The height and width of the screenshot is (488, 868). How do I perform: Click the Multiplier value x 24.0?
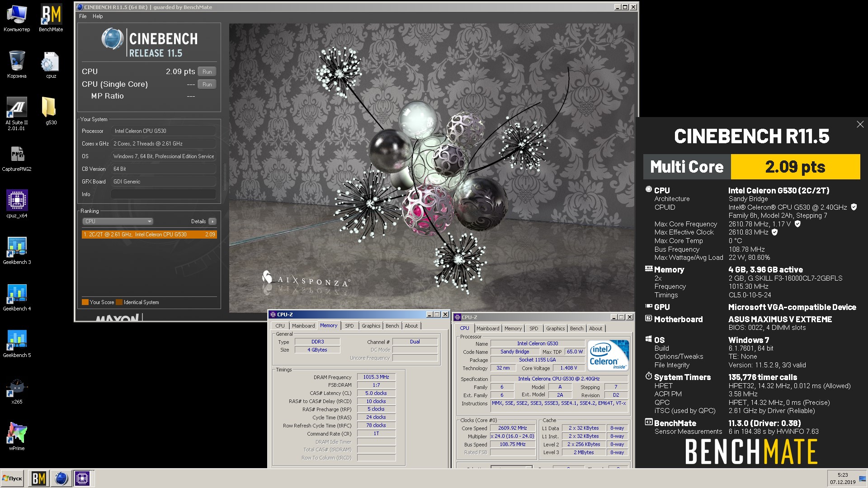(513, 436)
